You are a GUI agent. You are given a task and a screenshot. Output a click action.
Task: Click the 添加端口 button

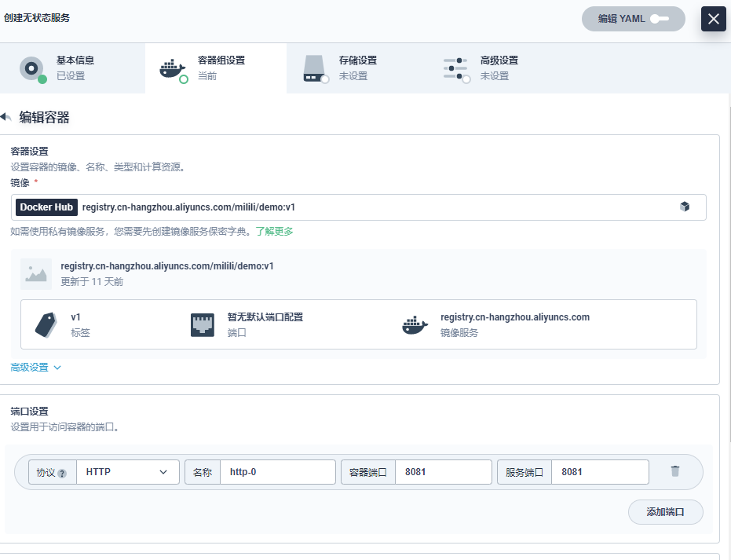[x=665, y=511]
